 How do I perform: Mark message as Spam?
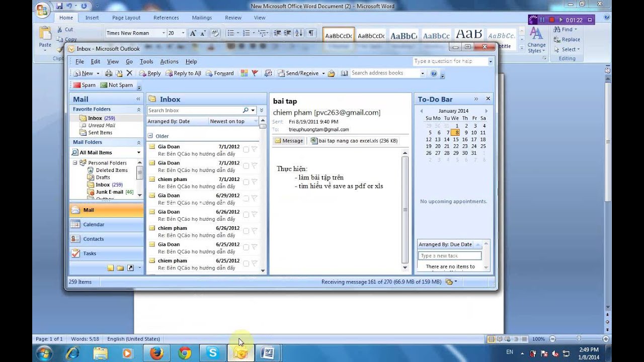(x=85, y=85)
